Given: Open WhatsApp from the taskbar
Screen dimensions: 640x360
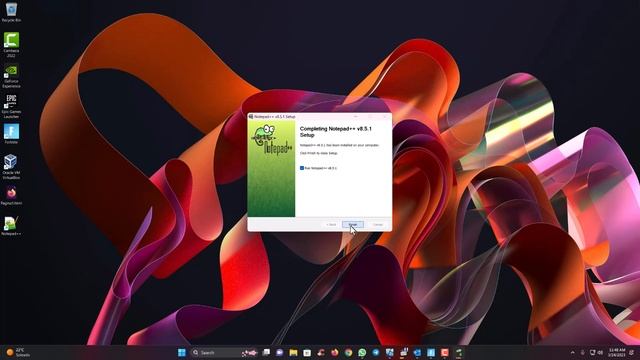Looking at the screenshot, I should tap(362, 352).
